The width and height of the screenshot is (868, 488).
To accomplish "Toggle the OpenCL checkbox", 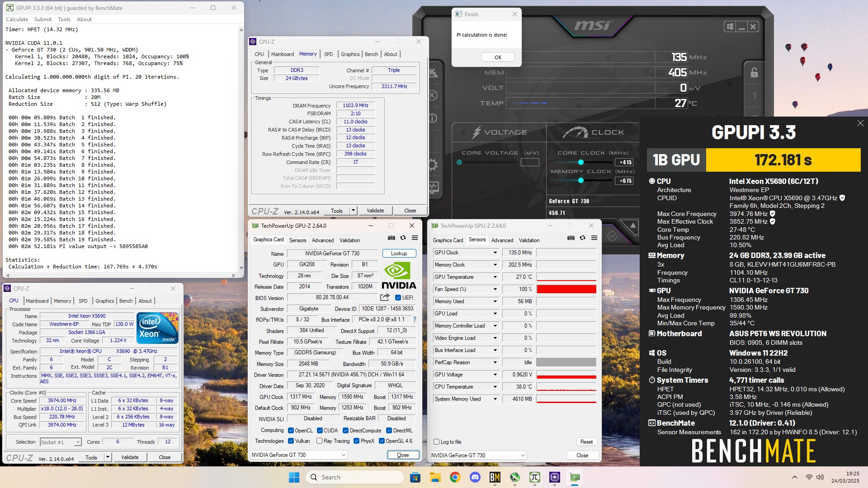I will pos(291,431).
